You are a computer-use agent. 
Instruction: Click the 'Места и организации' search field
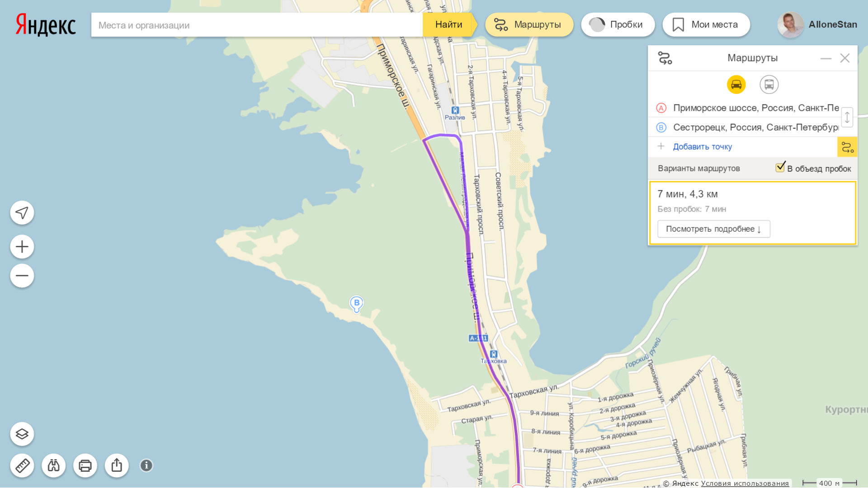(257, 25)
